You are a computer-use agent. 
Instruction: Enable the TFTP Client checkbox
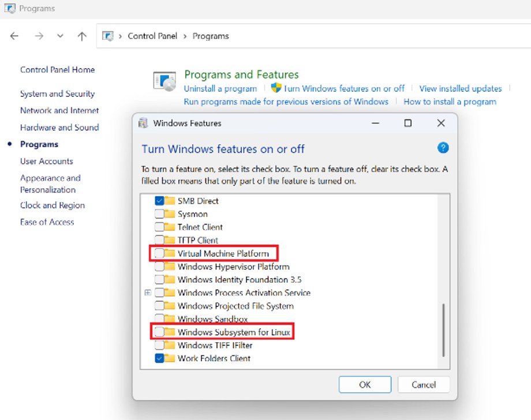tap(159, 240)
